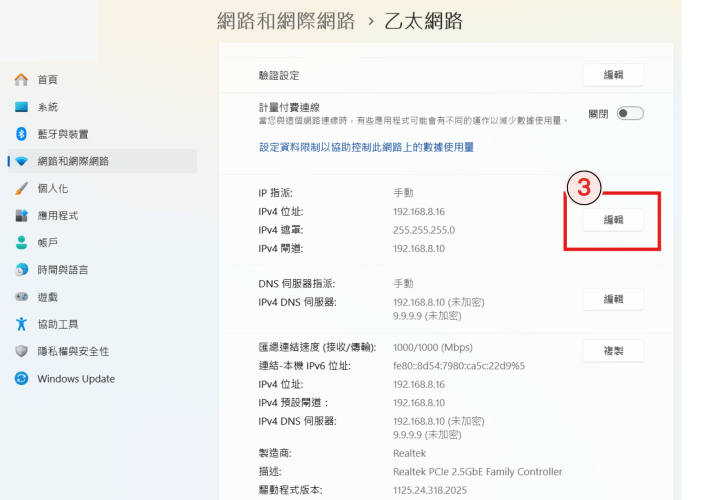Go to 隱私權與安全性 settings

[x=102, y=351]
